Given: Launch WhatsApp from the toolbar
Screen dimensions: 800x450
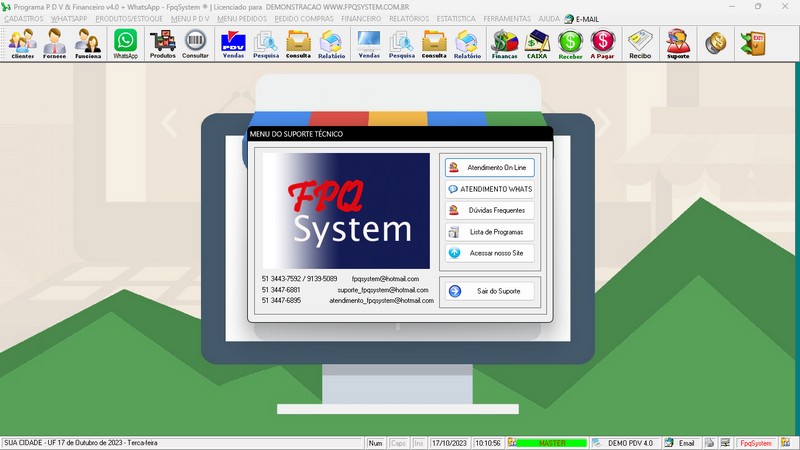Looking at the screenshot, I should (x=125, y=44).
